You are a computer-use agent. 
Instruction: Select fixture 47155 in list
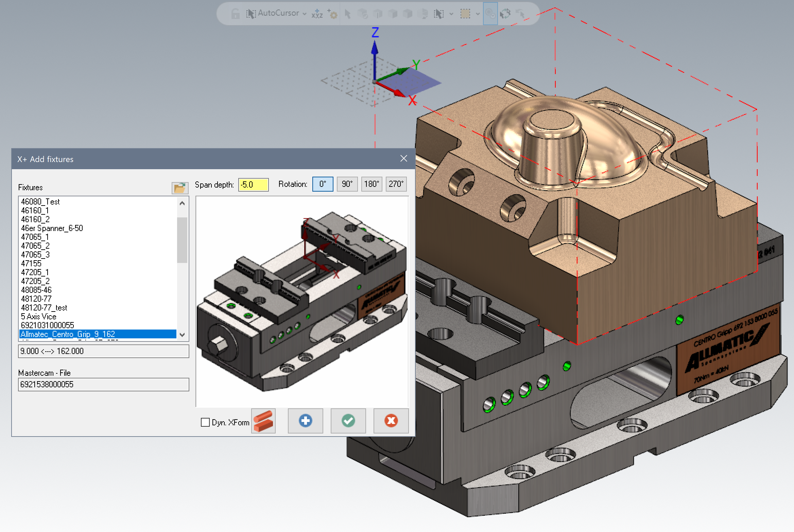click(x=98, y=264)
